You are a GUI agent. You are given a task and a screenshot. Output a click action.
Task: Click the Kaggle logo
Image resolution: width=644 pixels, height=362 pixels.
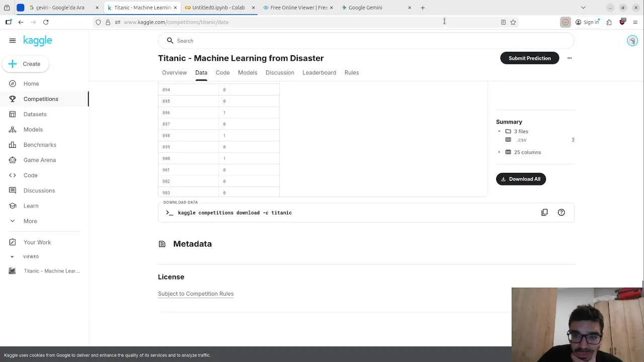38,41
